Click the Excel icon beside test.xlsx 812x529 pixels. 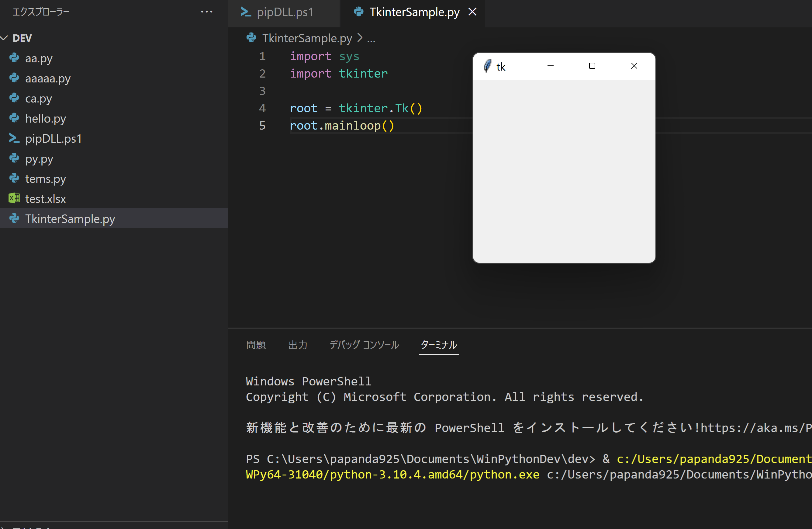click(14, 198)
